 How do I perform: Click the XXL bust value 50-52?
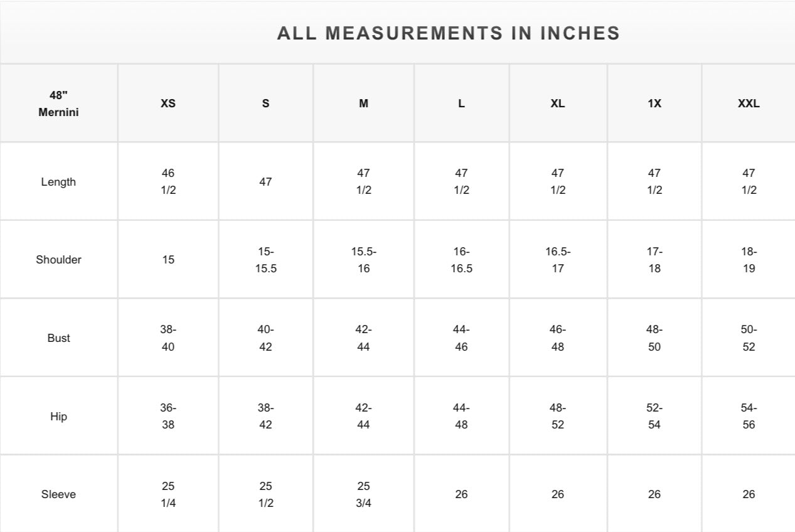749,338
